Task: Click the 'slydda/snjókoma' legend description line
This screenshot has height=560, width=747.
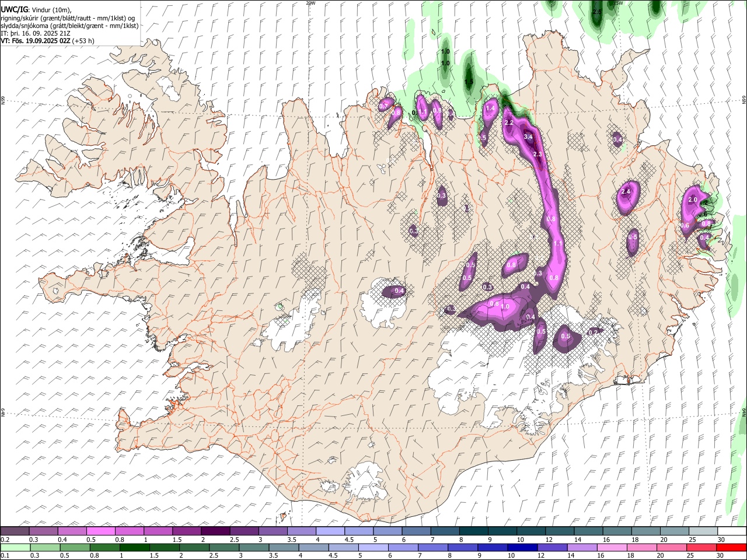Action: pos(69,26)
